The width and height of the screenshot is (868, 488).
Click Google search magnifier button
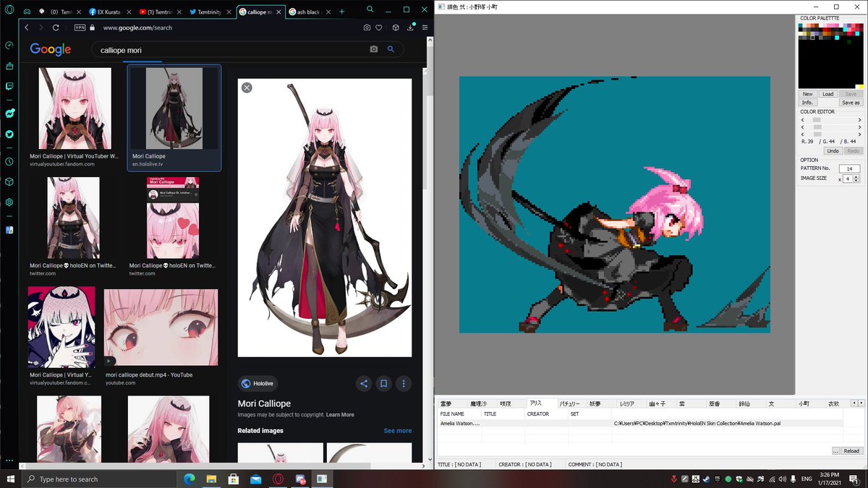(x=391, y=49)
